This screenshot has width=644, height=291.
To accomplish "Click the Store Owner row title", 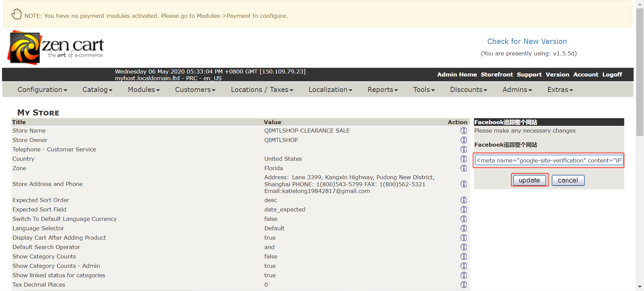I will tap(30, 140).
